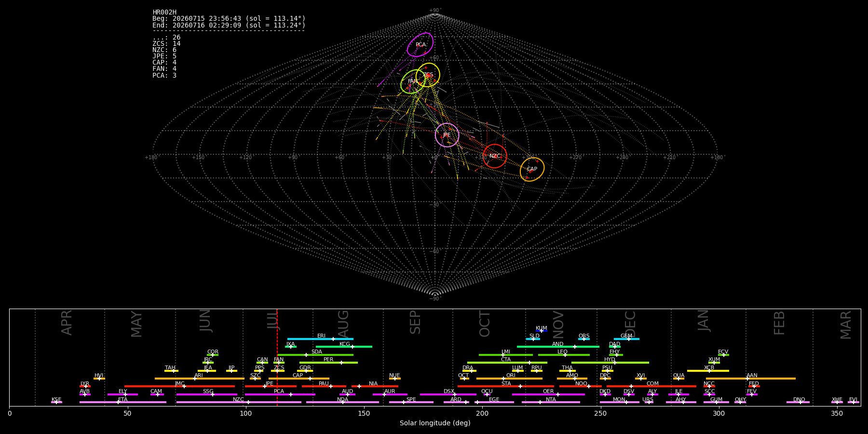The height and width of the screenshot is (434, 868).
Task: Click the 'PCA: 3' legend count
Action: pyautogui.click(x=164, y=76)
